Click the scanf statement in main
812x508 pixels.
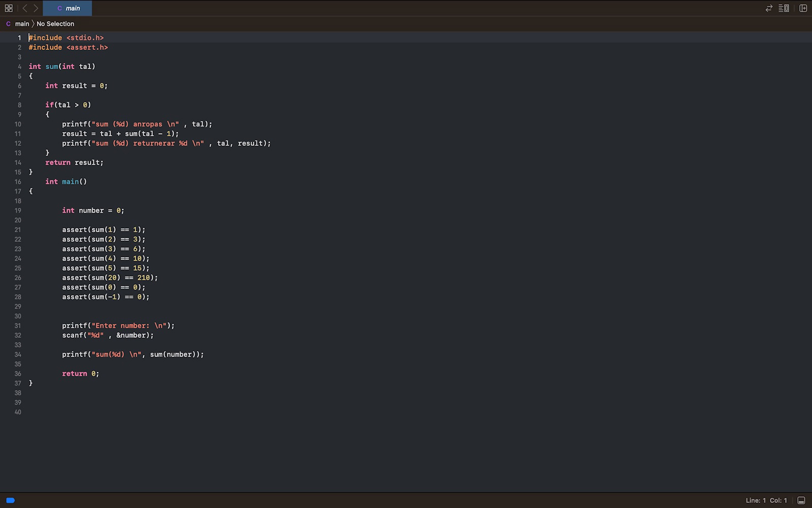[x=108, y=335]
